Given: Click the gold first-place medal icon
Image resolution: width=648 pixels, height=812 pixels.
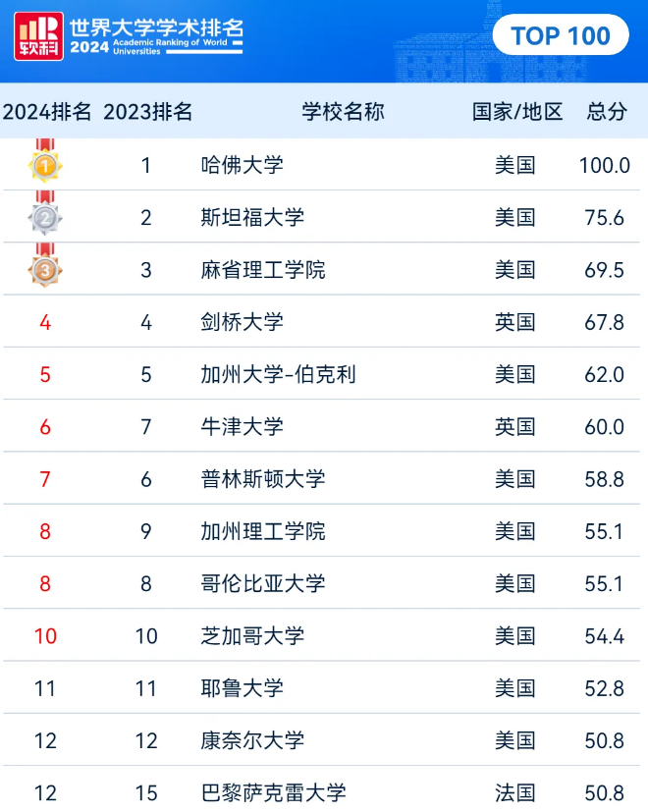Looking at the screenshot, I should [x=45, y=164].
